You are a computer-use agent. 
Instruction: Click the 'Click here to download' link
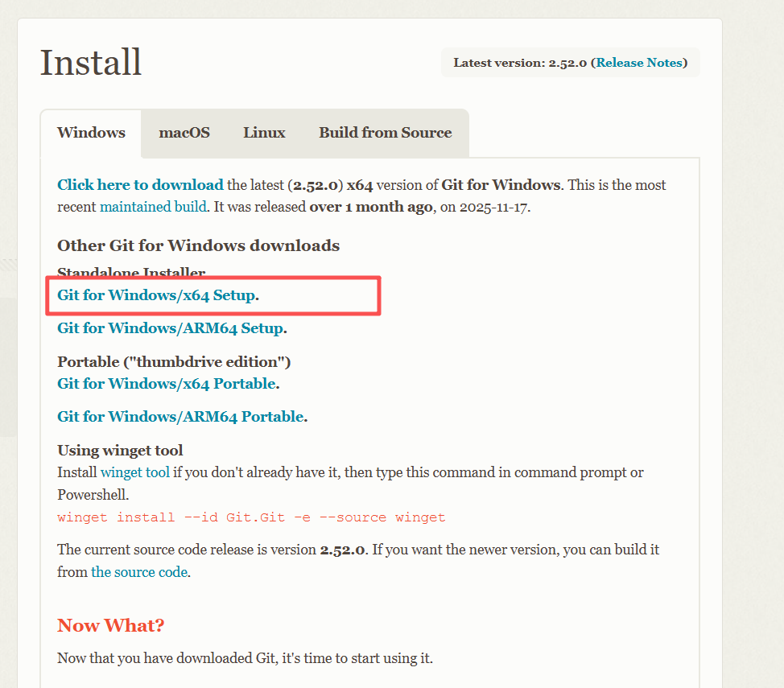pos(140,185)
